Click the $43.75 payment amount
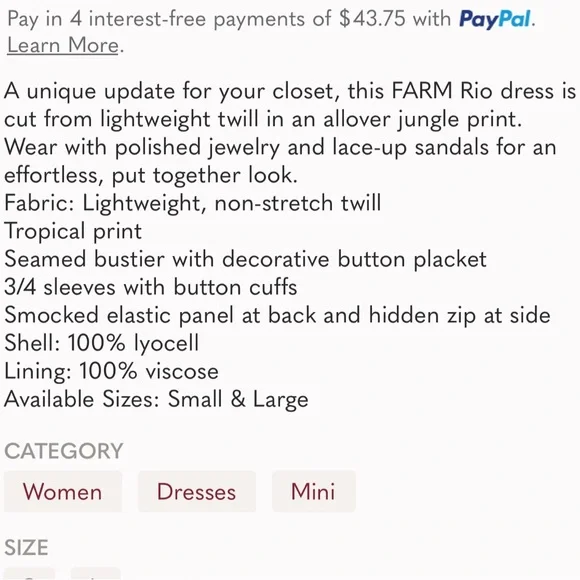This screenshot has height=580, width=580. click(x=372, y=18)
